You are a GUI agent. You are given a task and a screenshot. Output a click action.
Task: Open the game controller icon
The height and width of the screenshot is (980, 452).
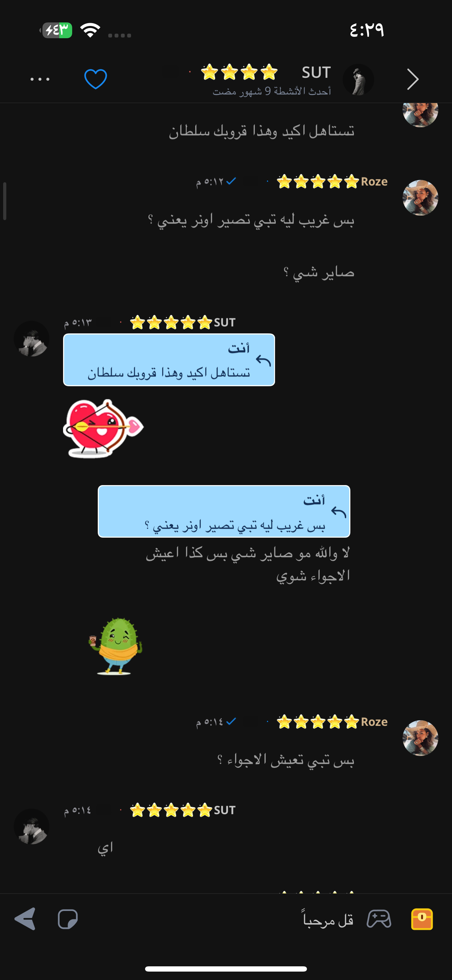click(378, 919)
